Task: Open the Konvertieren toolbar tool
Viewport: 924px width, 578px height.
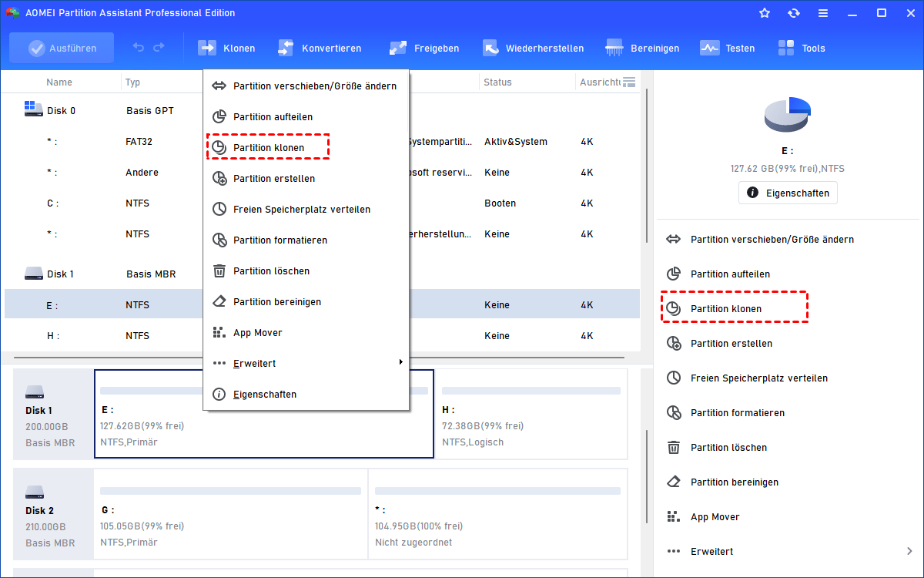Action: (320, 47)
